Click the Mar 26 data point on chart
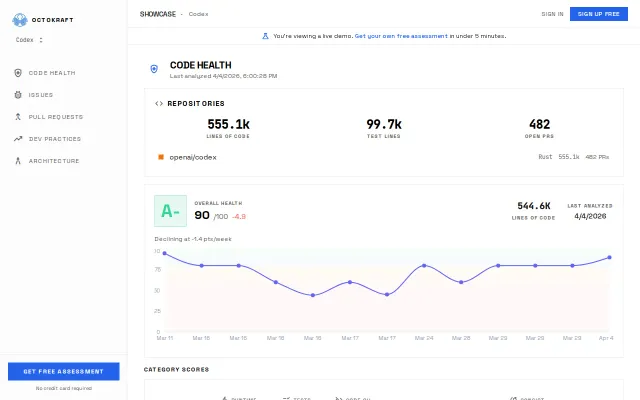 pos(461,282)
